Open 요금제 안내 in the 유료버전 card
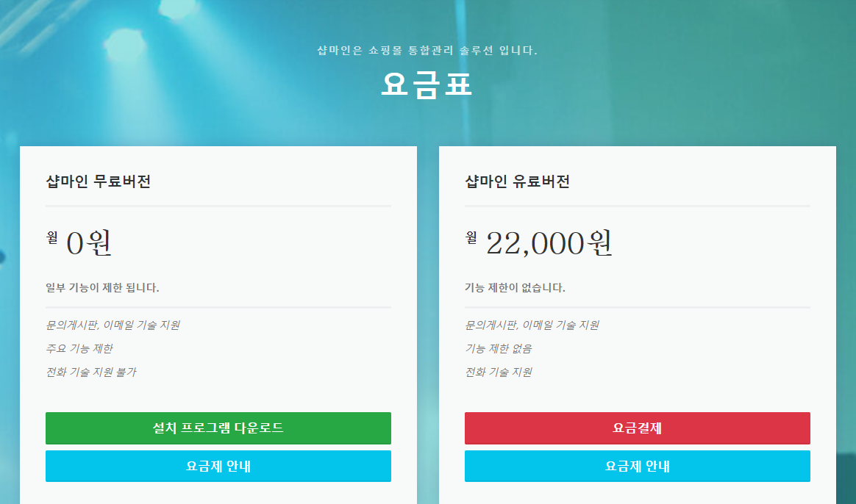Screen dimensions: 856x504 (637, 467)
